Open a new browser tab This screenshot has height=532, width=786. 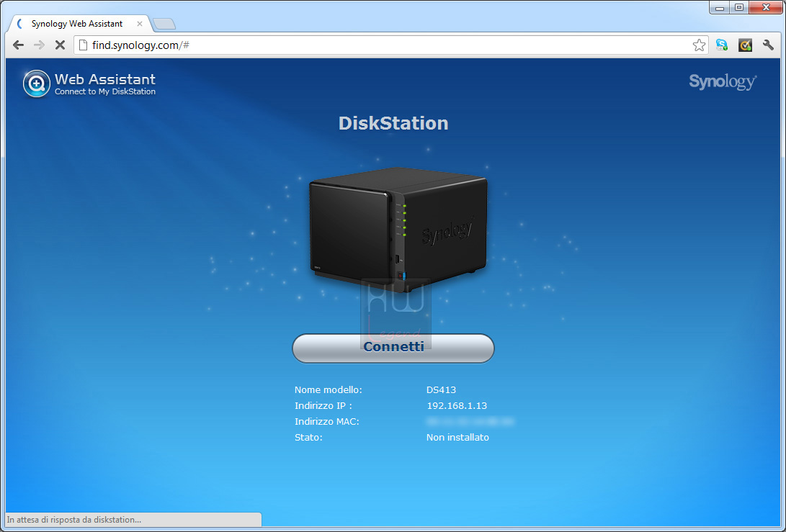point(164,24)
